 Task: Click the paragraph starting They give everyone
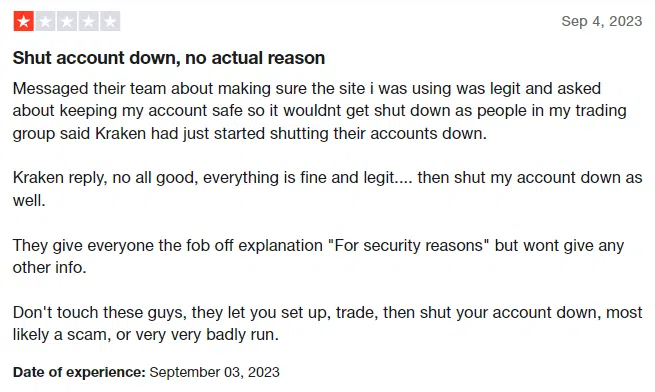[318, 256]
